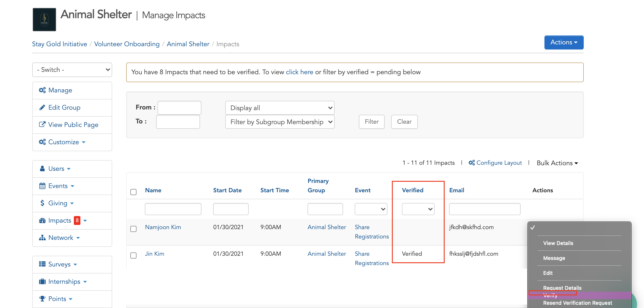This screenshot has width=644, height=308.
Task: Sort by the Start Time column header
Action: click(x=275, y=190)
